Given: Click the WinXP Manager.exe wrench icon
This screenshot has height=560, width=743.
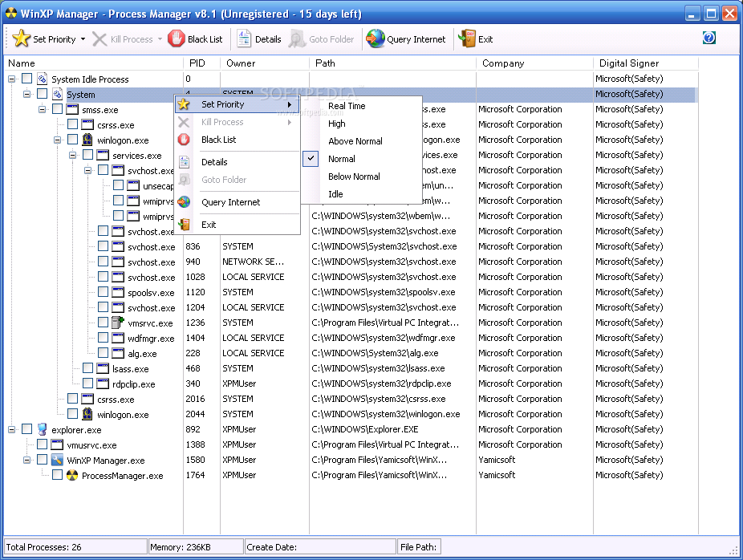Looking at the screenshot, I should [57, 460].
